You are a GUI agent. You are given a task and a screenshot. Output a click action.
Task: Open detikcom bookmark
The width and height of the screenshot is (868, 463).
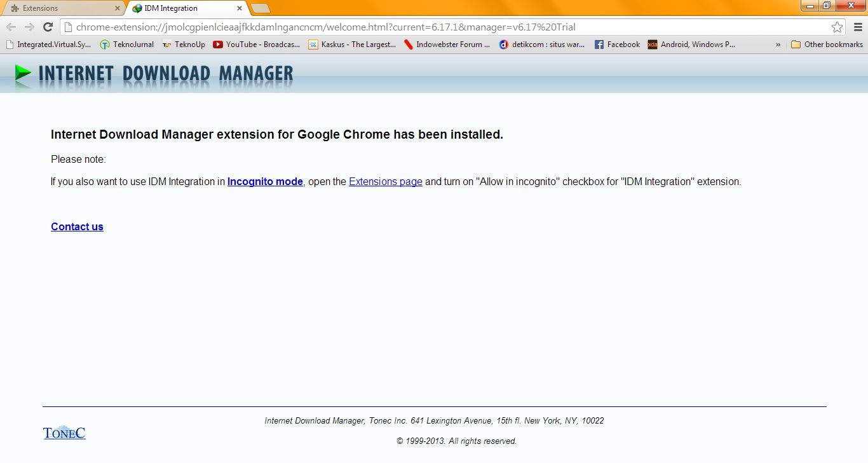[542, 45]
